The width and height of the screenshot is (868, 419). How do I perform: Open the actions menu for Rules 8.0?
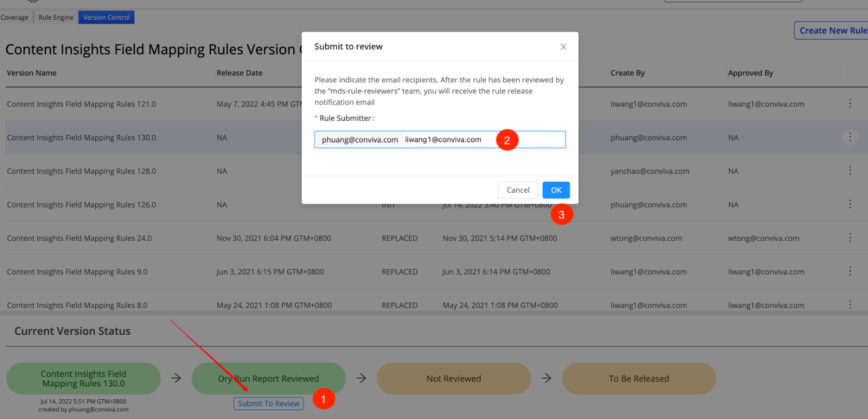coord(850,305)
